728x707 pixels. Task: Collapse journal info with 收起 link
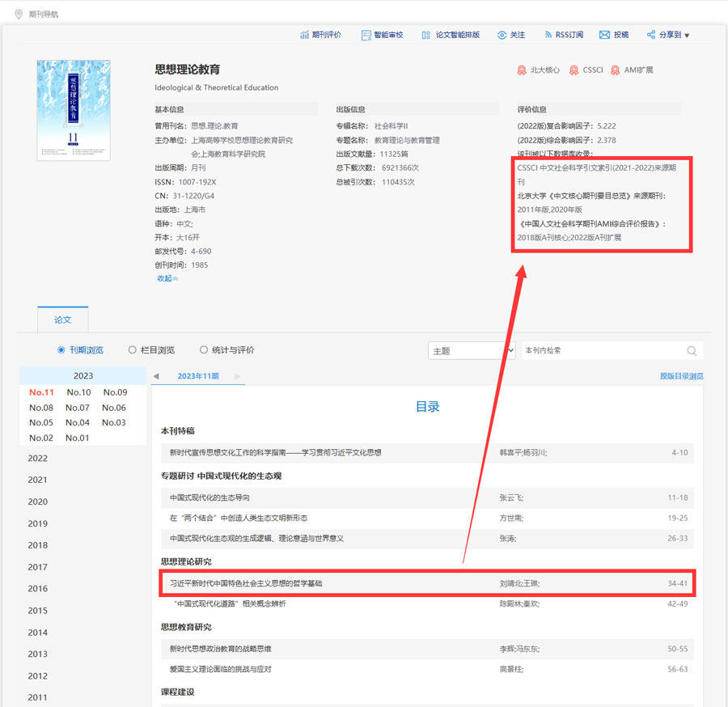pos(167,278)
